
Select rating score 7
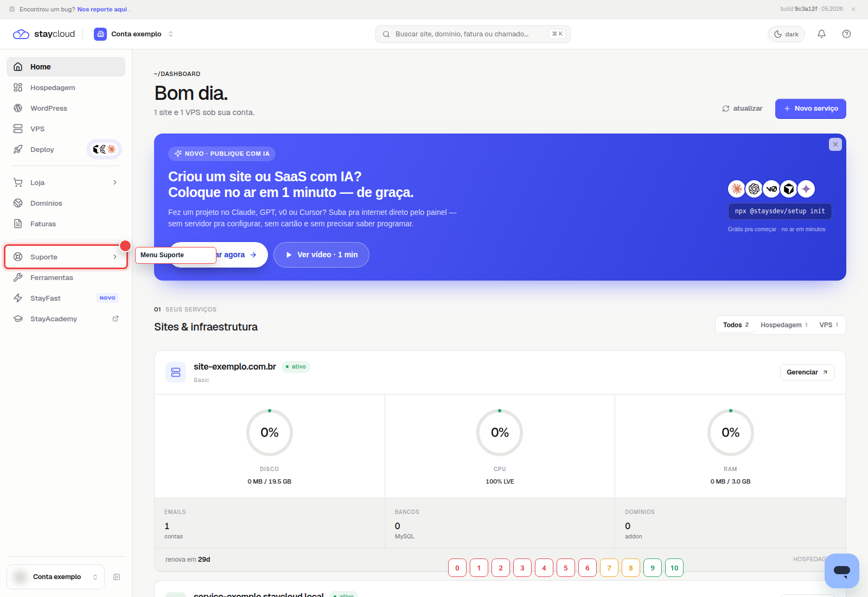click(609, 568)
